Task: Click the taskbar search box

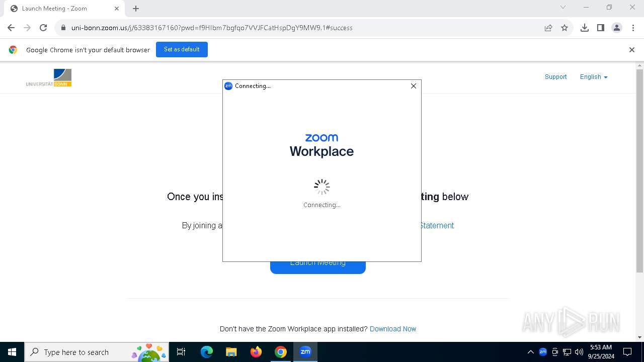Action: 96,352
